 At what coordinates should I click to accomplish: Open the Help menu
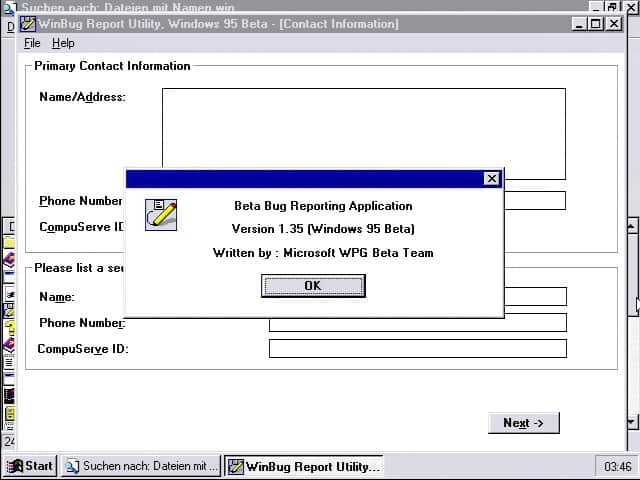[x=63, y=43]
